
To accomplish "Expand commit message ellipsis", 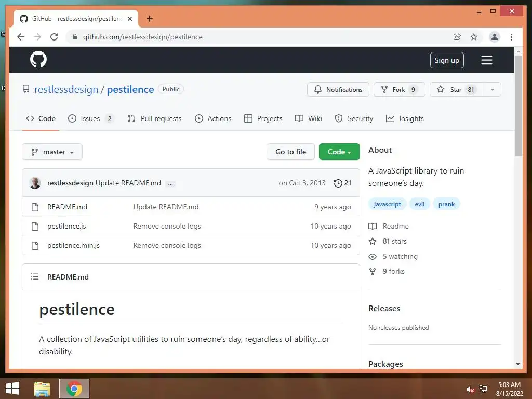I will click(170, 183).
